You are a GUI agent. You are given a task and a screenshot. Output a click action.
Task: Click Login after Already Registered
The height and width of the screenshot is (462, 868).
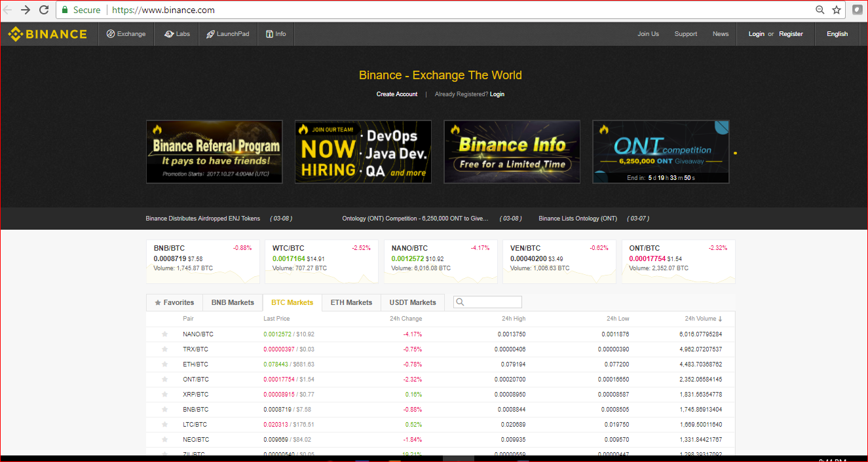click(497, 94)
